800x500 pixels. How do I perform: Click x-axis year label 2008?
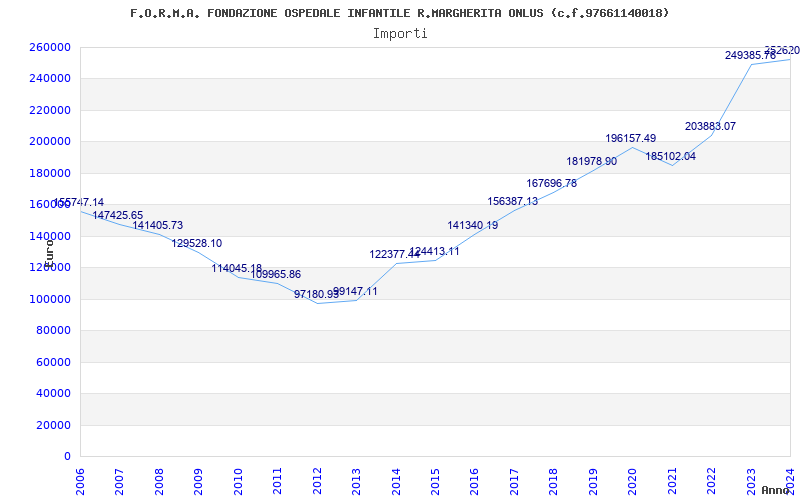click(159, 481)
